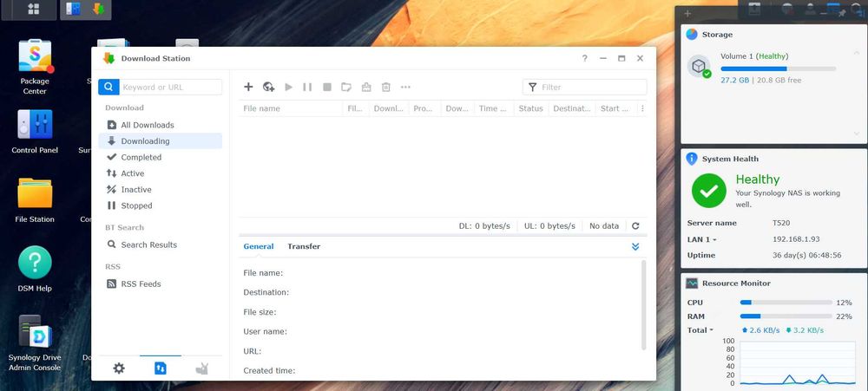Screen dimensions: 868x391
Task: Click the delete trash icon in toolbar
Action: (386, 87)
